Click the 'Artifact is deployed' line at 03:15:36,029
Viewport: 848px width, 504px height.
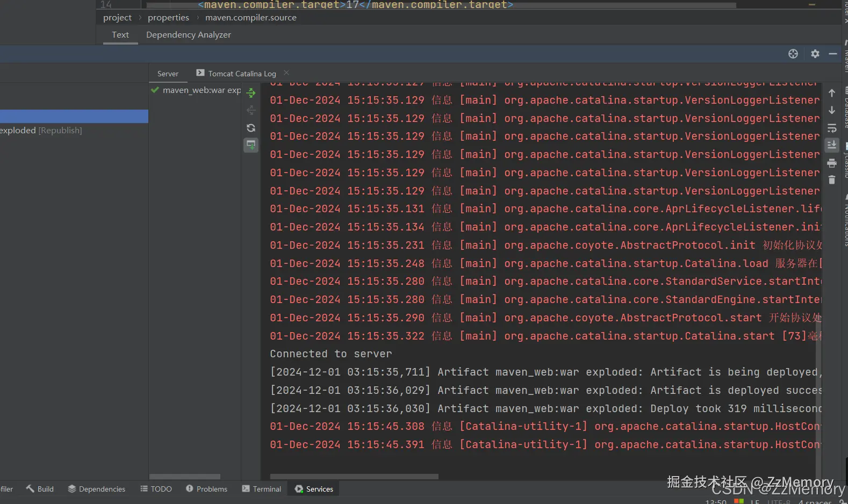(545, 391)
